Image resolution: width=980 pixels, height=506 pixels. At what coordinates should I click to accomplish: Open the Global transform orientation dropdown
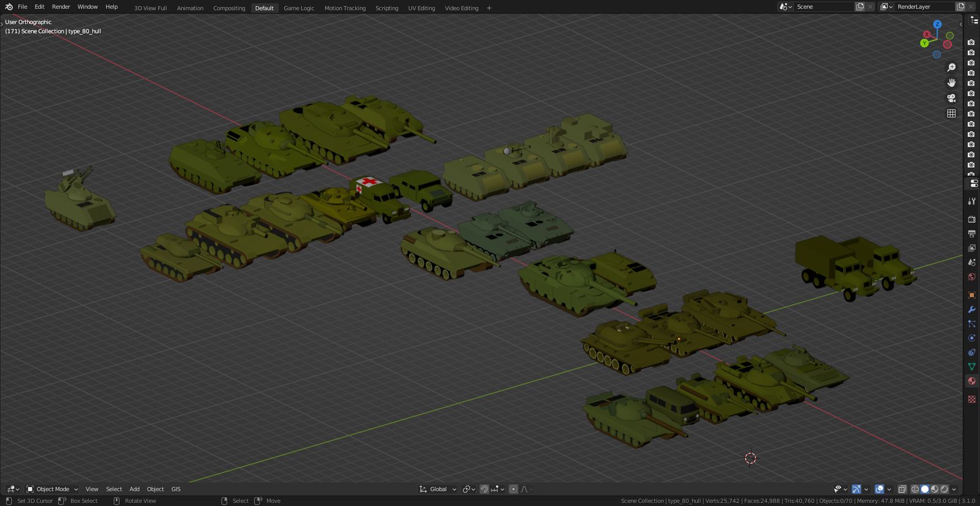438,489
